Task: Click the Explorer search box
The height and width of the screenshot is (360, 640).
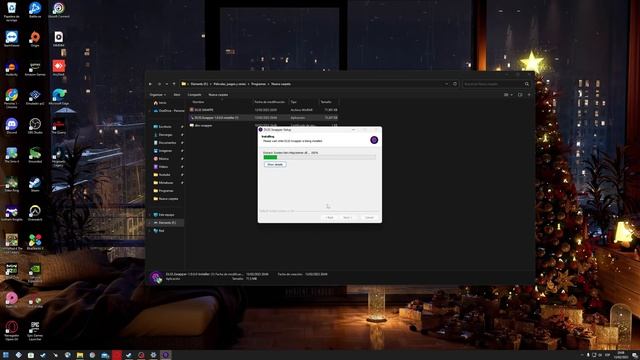Action: click(496, 84)
